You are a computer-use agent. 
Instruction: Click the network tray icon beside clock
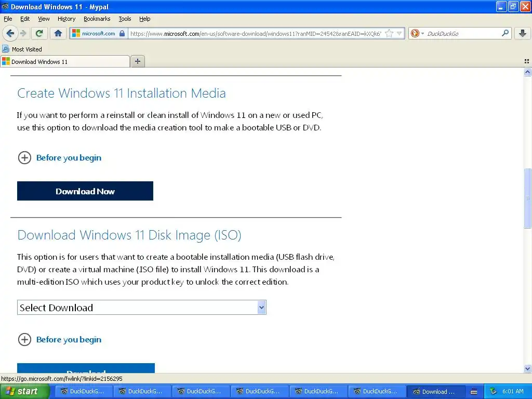coord(493,392)
